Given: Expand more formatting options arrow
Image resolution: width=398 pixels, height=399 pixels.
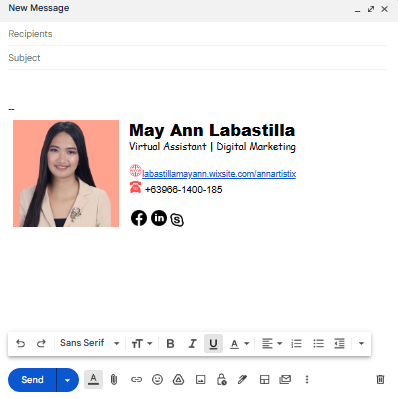Looking at the screenshot, I should (361, 343).
